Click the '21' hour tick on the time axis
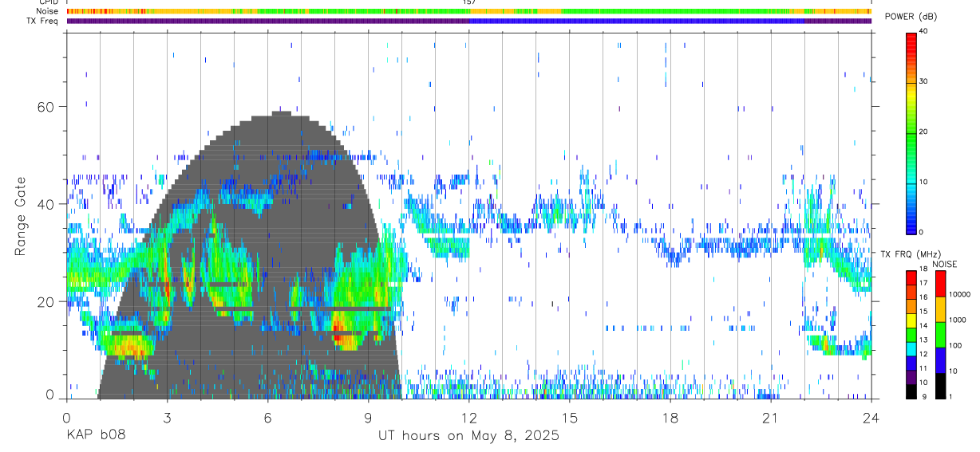This screenshot has height=452, width=980. (x=771, y=418)
